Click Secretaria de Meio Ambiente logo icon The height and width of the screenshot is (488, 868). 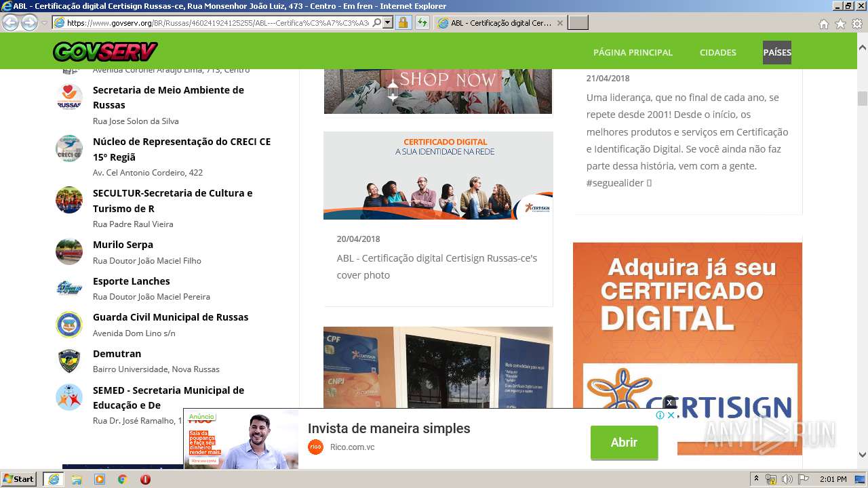(x=69, y=97)
